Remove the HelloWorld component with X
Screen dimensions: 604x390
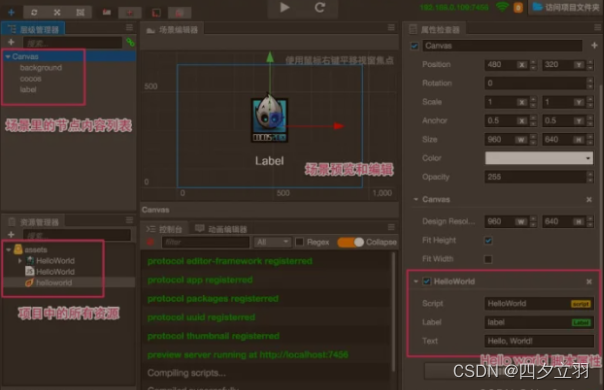point(589,282)
